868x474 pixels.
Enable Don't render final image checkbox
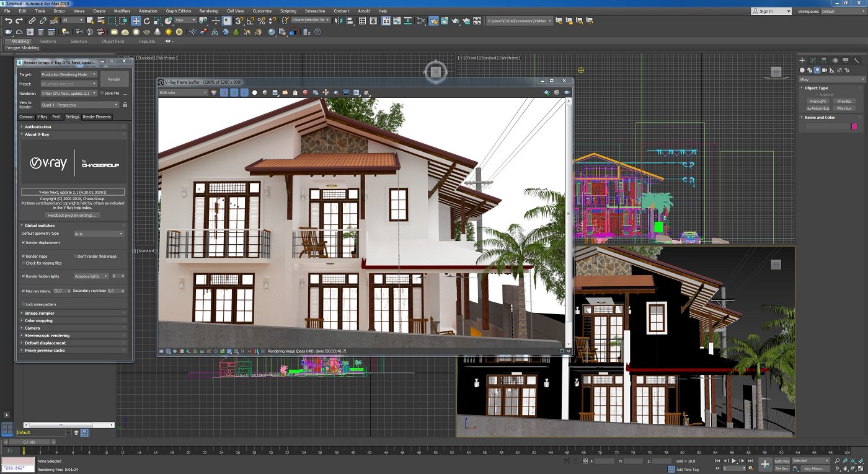[x=76, y=256]
